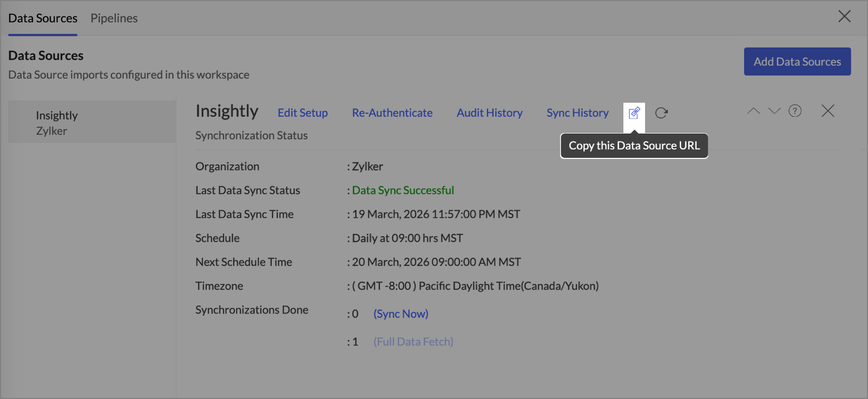868x399 pixels.
Task: Go to next data source with down chevron
Action: click(774, 111)
